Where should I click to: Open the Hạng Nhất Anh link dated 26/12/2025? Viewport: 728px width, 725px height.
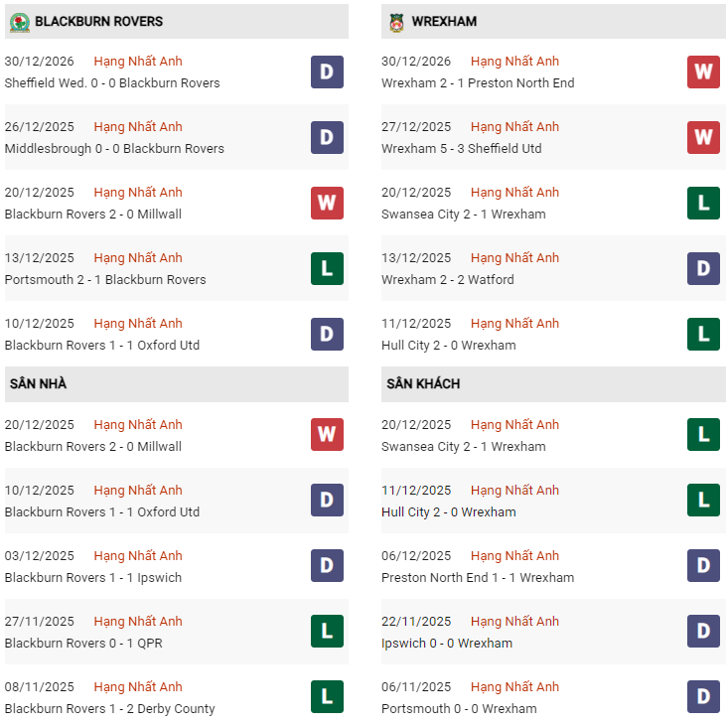[x=138, y=127]
